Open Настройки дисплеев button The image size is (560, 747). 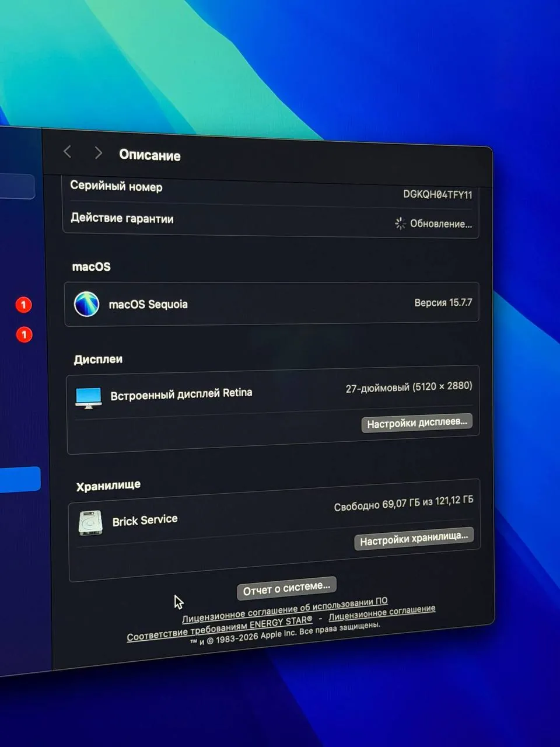coord(416,423)
